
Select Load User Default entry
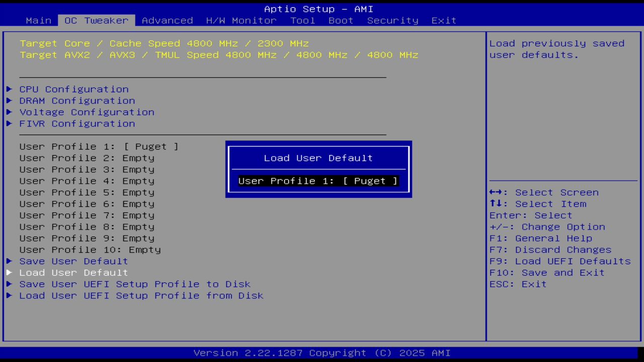click(74, 273)
